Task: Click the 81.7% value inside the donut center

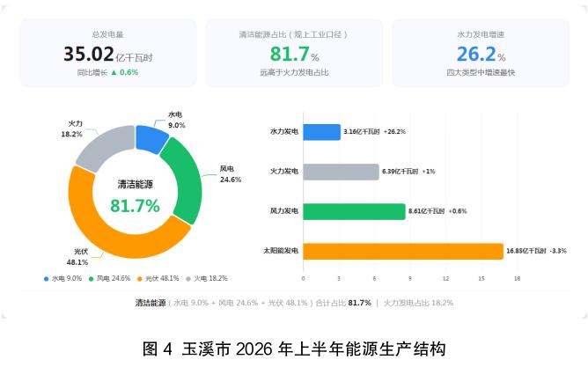Action: (135, 206)
